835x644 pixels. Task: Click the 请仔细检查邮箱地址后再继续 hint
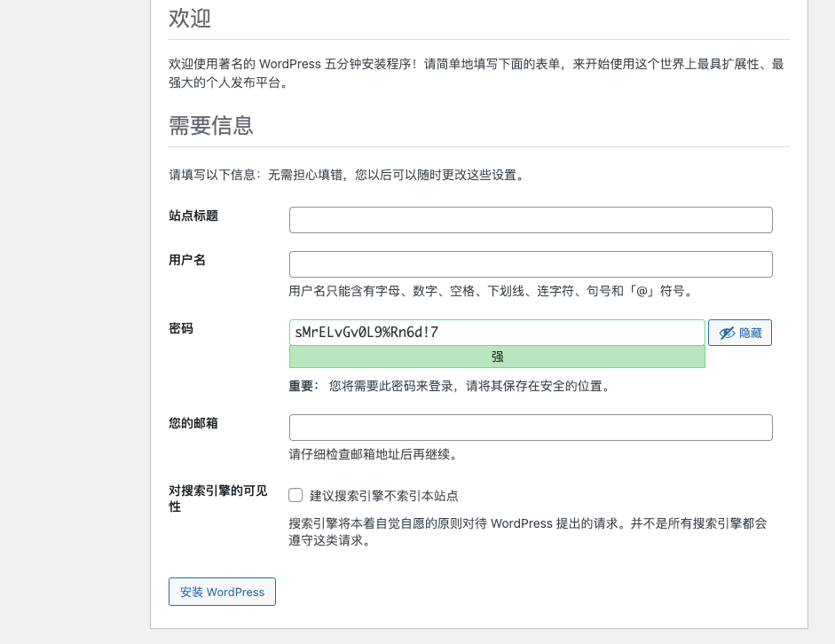[x=374, y=454]
